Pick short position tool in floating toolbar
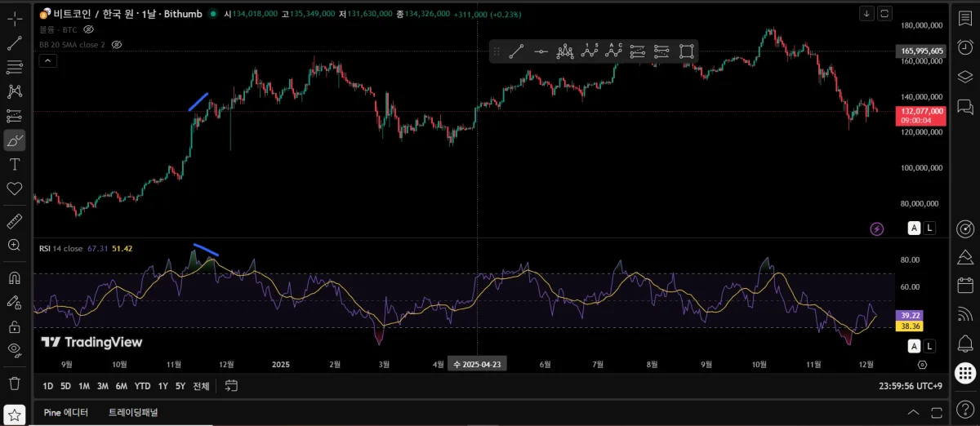 tap(662, 51)
